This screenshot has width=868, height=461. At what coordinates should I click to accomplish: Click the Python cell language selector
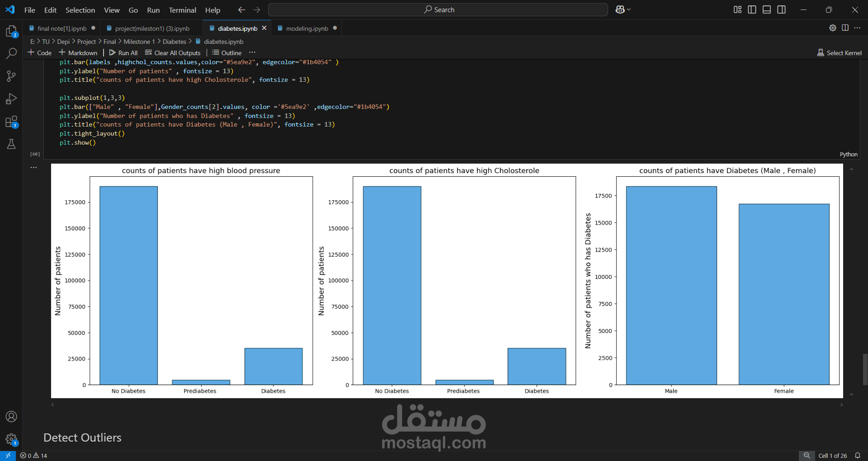coord(849,155)
